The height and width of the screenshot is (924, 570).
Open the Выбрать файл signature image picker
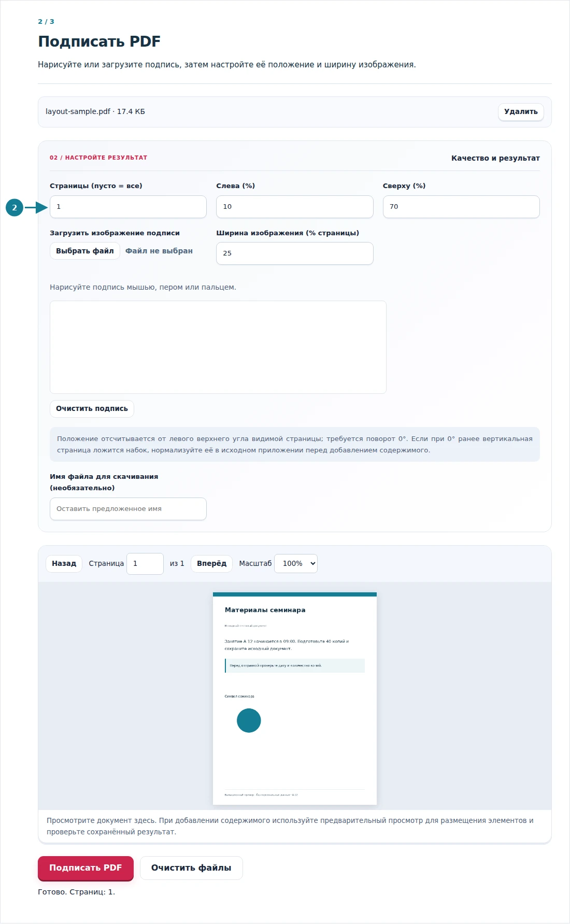coord(85,251)
